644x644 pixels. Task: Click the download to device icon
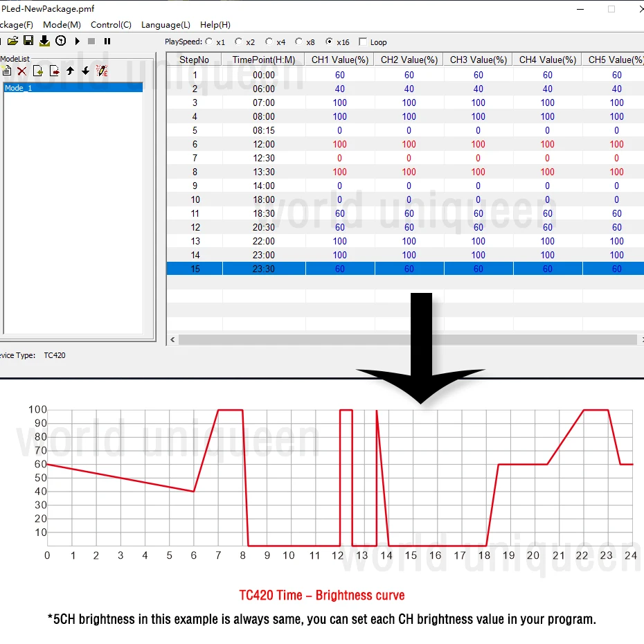44,41
